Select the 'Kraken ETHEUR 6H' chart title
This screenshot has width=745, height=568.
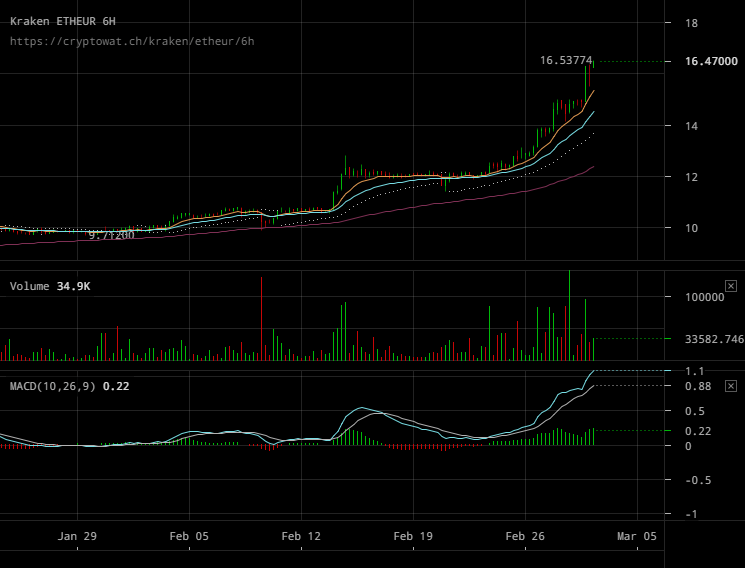coord(63,21)
